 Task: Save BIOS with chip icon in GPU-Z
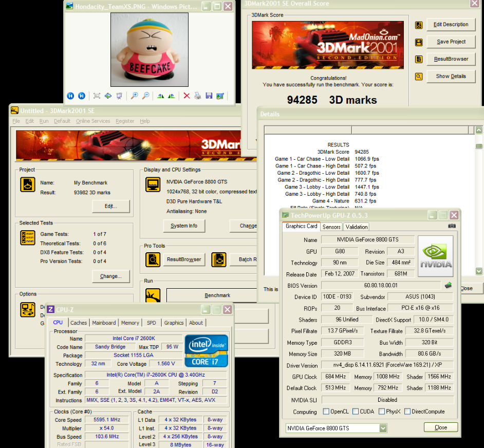pos(449,285)
